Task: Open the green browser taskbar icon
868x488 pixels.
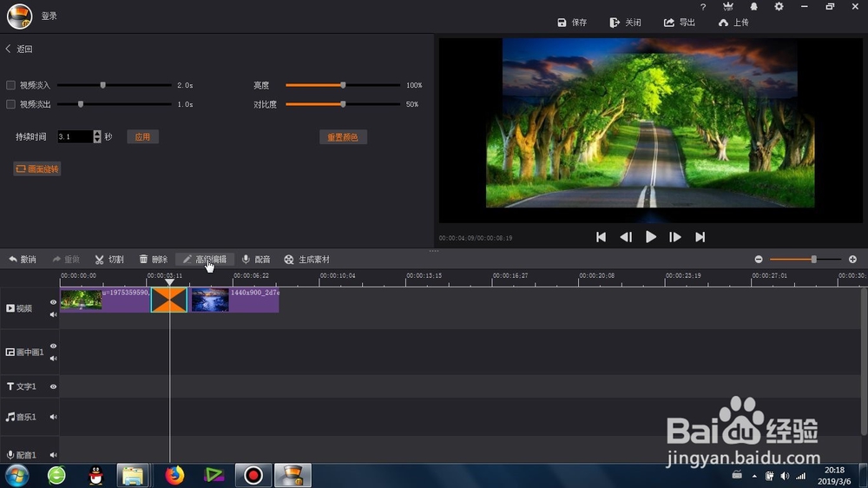Action: pos(56,476)
